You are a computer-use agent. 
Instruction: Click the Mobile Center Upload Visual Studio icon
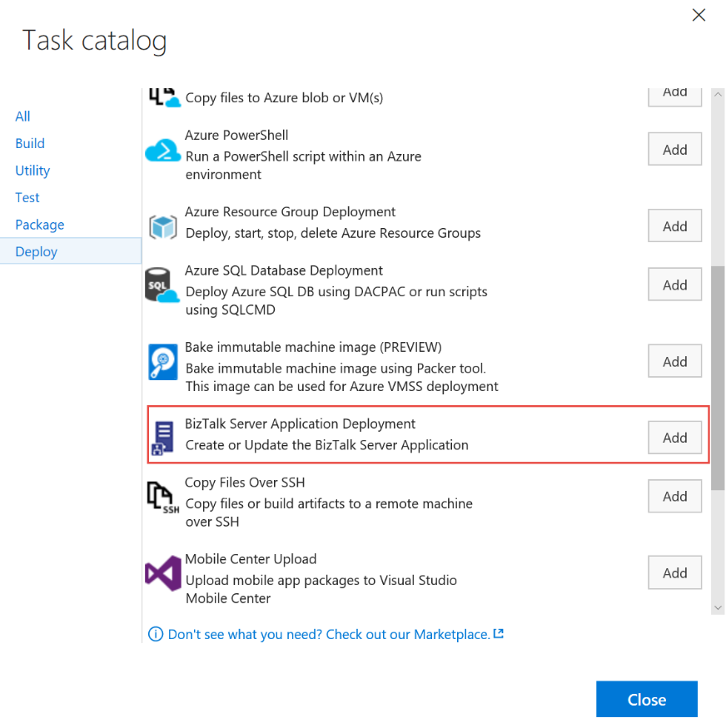pos(162,572)
